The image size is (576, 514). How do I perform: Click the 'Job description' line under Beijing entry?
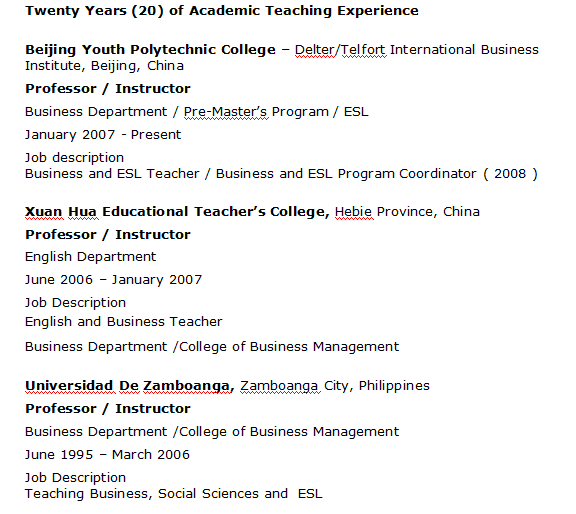coord(74,158)
